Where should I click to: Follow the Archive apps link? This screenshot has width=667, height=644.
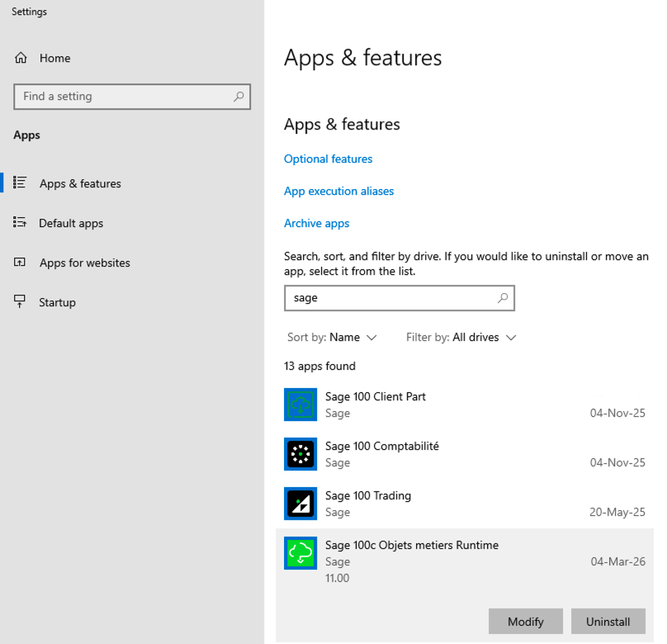[316, 223]
